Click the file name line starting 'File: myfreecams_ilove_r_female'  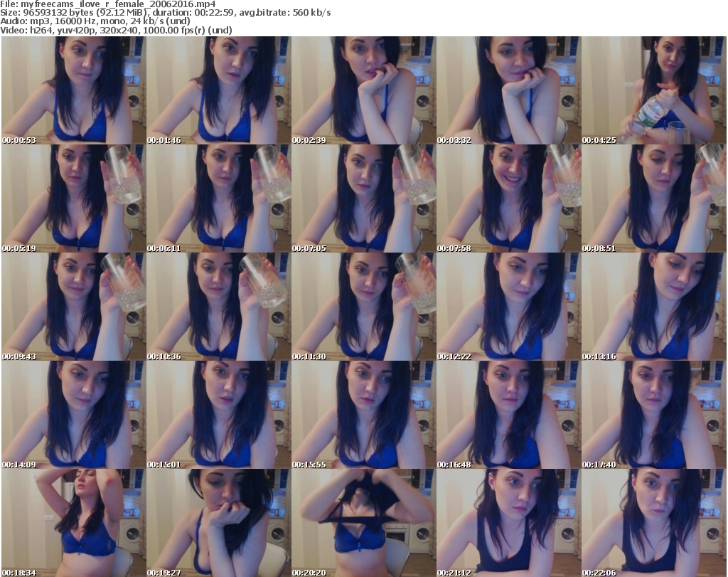coord(108,4)
